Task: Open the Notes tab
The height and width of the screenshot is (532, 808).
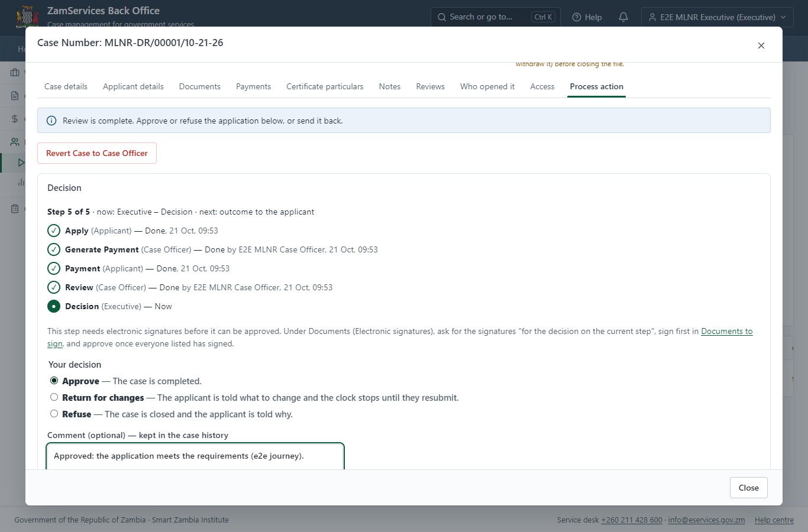Action: pos(390,86)
